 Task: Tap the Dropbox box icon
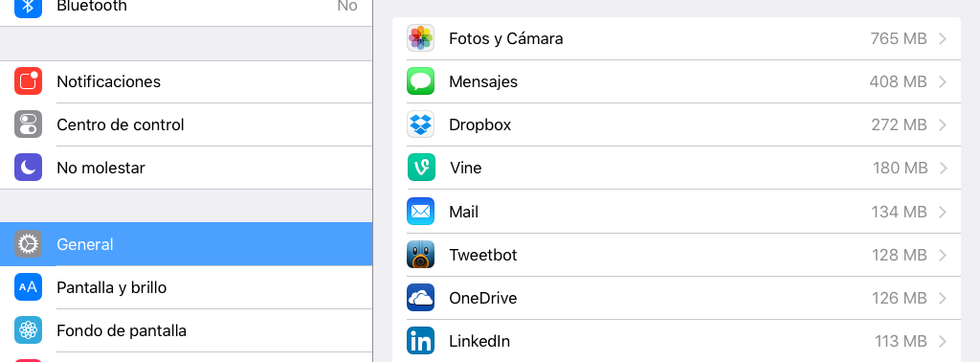tap(421, 124)
